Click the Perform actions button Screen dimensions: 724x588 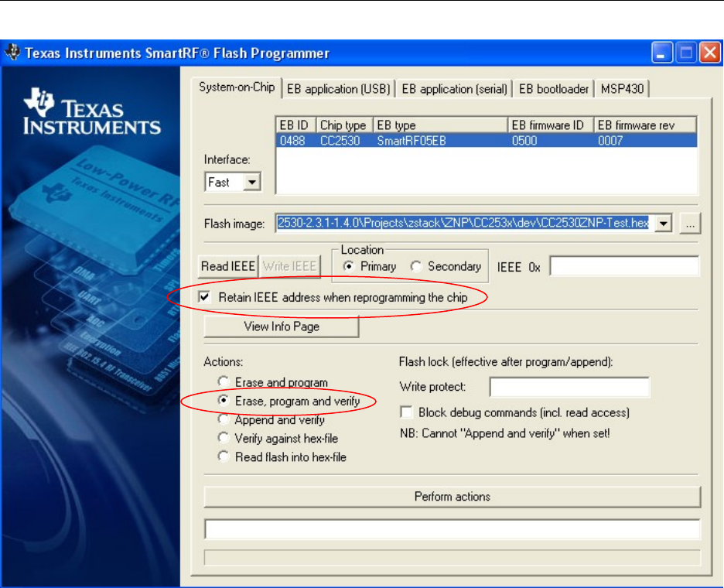452,497
